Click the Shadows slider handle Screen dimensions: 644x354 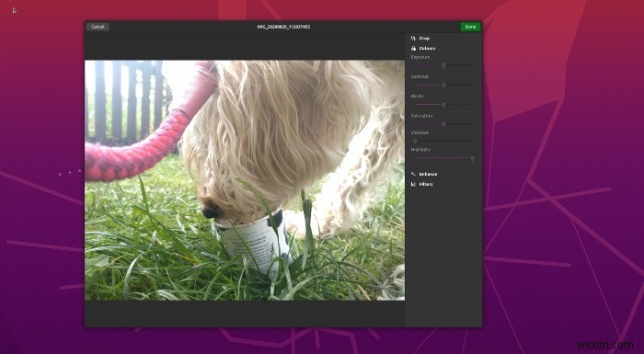coord(415,142)
